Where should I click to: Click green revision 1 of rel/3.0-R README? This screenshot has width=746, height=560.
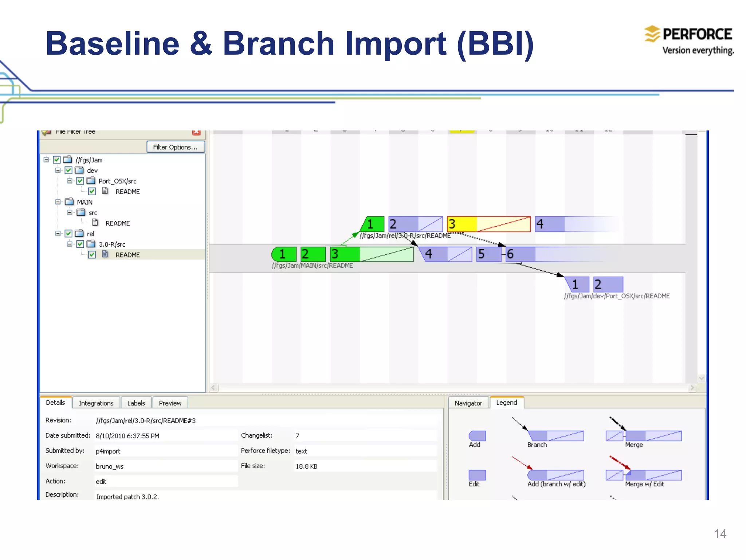tap(372, 224)
